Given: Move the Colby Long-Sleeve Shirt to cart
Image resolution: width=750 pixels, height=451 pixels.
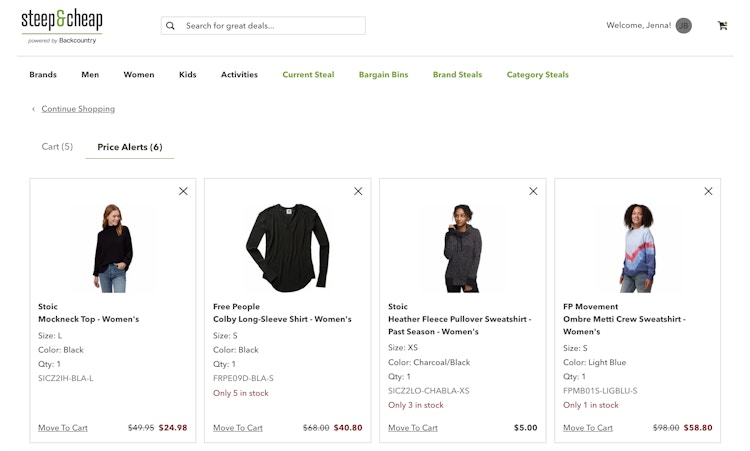Looking at the screenshot, I should tap(238, 428).
